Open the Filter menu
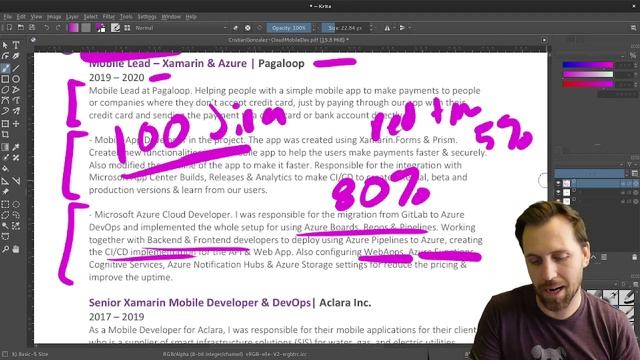Viewport: 640px width, 360px height. [109, 17]
